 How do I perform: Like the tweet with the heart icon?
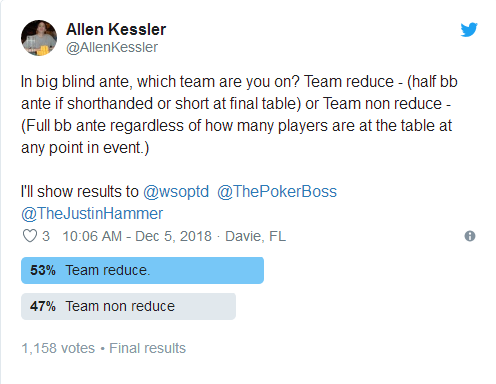tap(30, 236)
